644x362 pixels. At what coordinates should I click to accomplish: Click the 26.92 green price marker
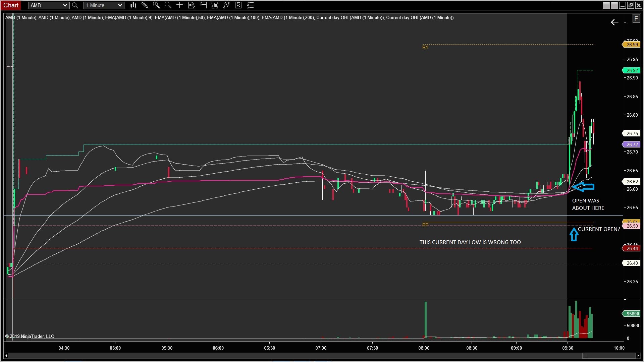pyautogui.click(x=632, y=70)
